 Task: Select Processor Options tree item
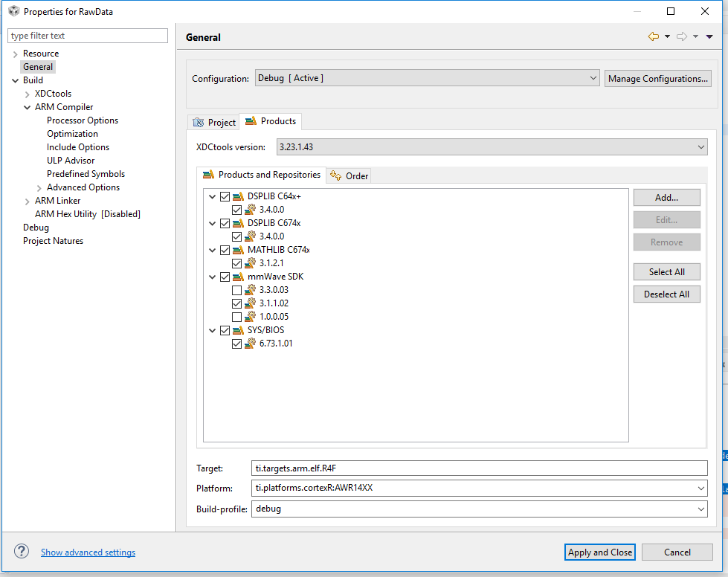83,120
